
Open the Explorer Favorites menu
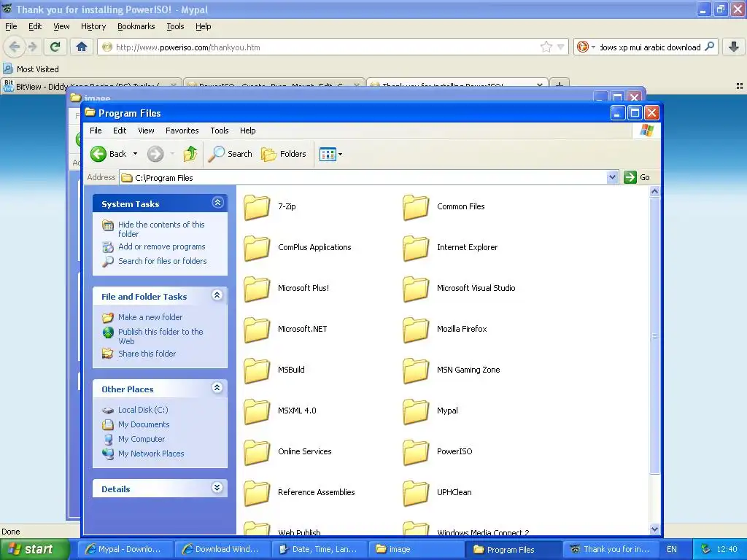click(x=182, y=131)
